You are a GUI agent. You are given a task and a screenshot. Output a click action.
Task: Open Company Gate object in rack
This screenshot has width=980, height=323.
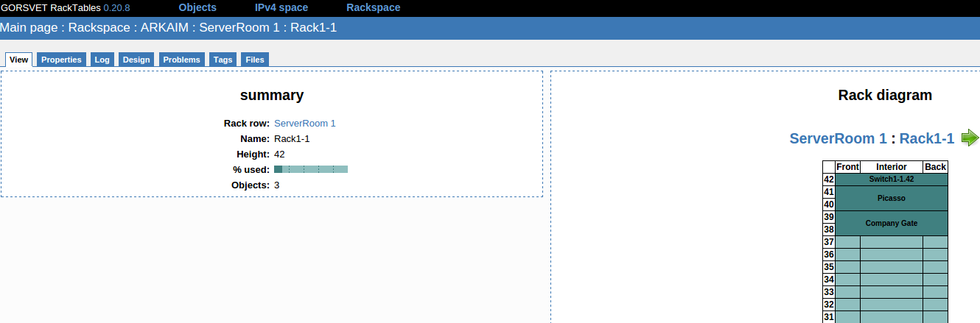click(892, 223)
